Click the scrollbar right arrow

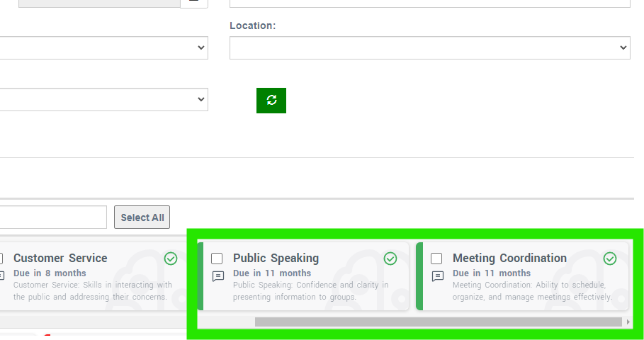628,322
